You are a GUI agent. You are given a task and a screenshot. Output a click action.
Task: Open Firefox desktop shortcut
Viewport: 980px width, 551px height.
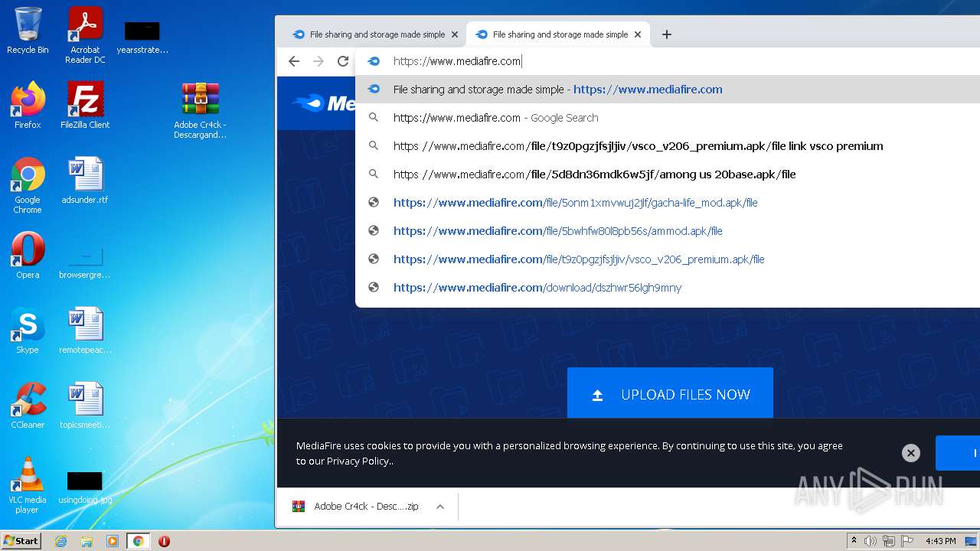point(28,105)
